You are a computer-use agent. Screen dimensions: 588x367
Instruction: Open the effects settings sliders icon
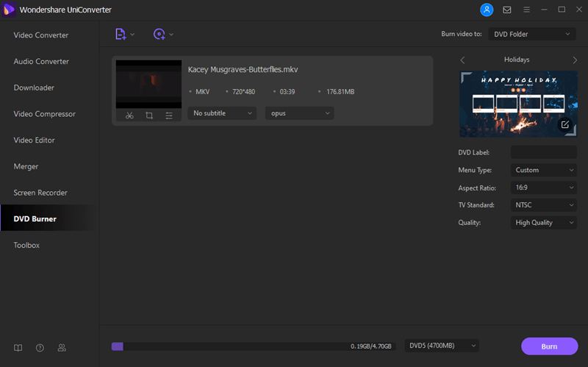169,115
